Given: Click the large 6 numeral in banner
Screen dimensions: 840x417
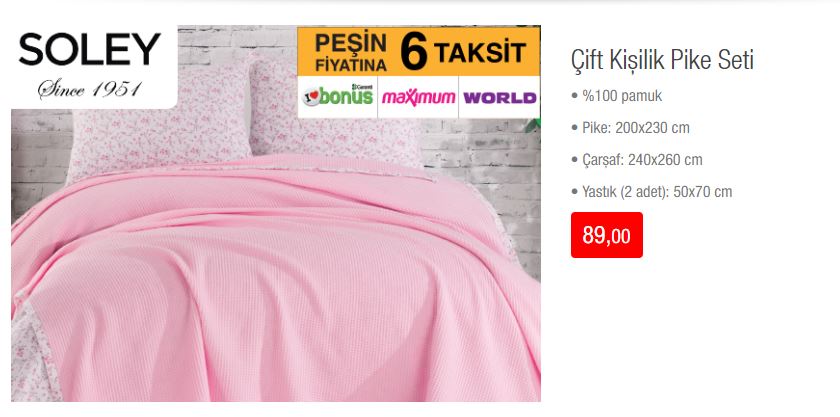Looking at the screenshot, I should (414, 52).
